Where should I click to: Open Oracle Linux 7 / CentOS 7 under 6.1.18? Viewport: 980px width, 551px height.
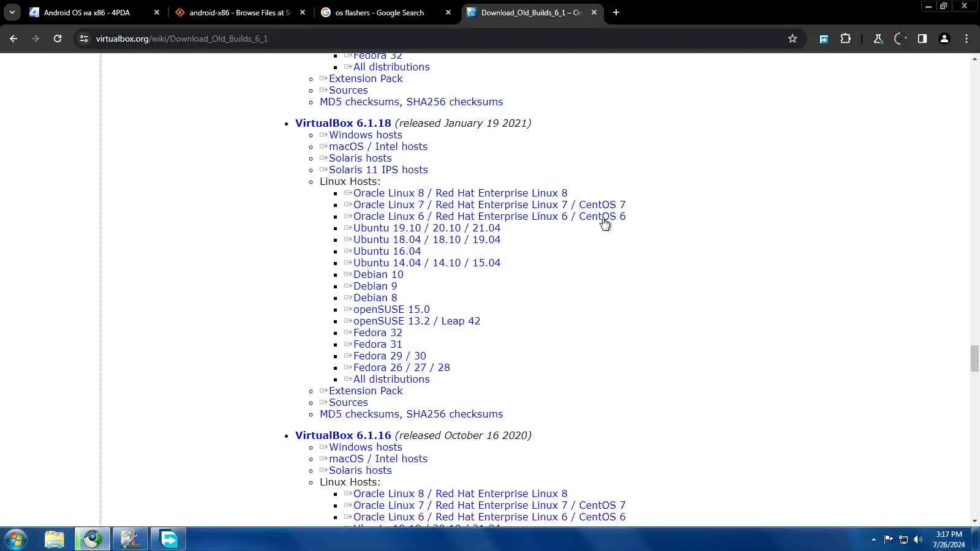tap(489, 204)
